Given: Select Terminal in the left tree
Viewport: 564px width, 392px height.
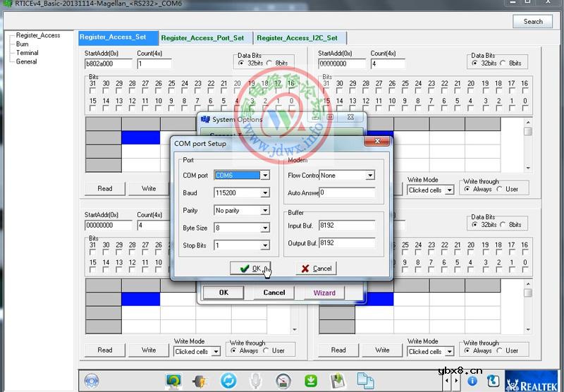Looking at the screenshot, I should pos(27,53).
